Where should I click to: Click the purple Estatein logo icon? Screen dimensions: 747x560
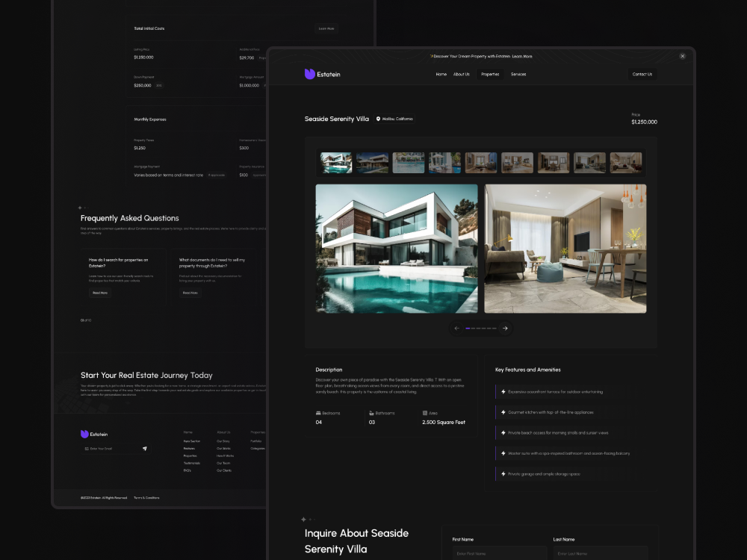[309, 74]
